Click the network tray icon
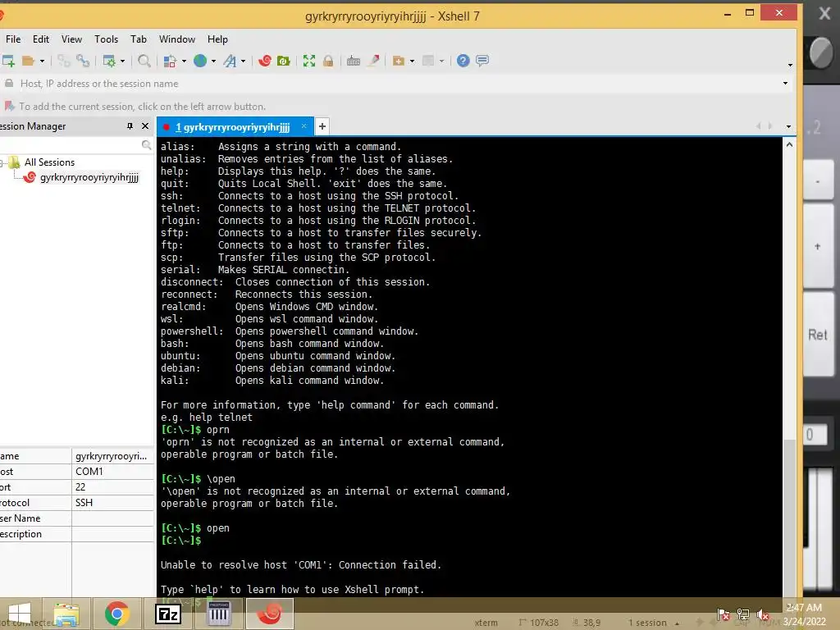 (x=743, y=614)
